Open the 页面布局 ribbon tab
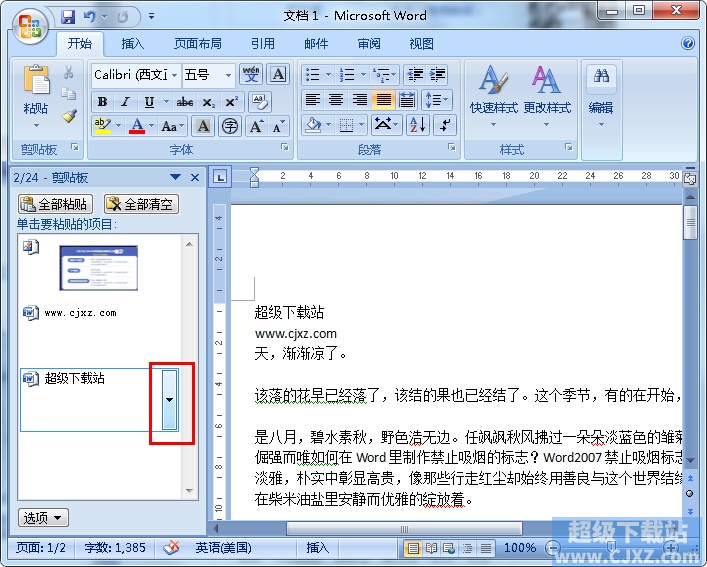Image resolution: width=707 pixels, height=567 pixels. (x=198, y=44)
